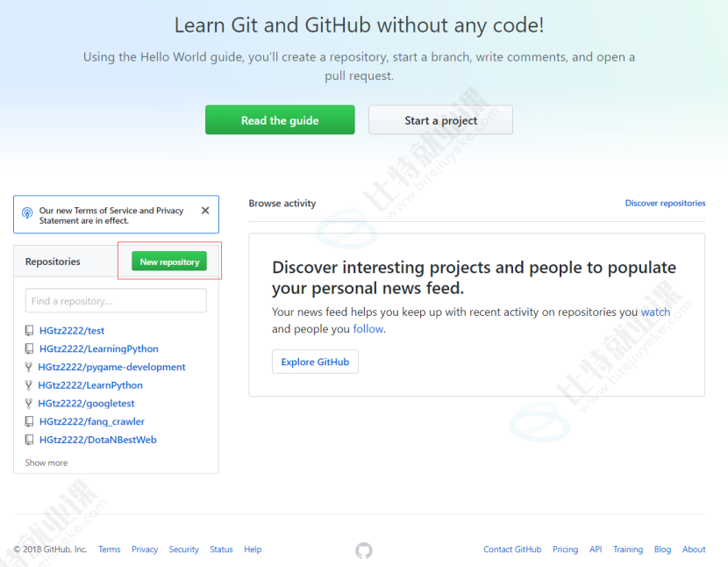Open Security footer link
728x567 pixels.
point(184,549)
